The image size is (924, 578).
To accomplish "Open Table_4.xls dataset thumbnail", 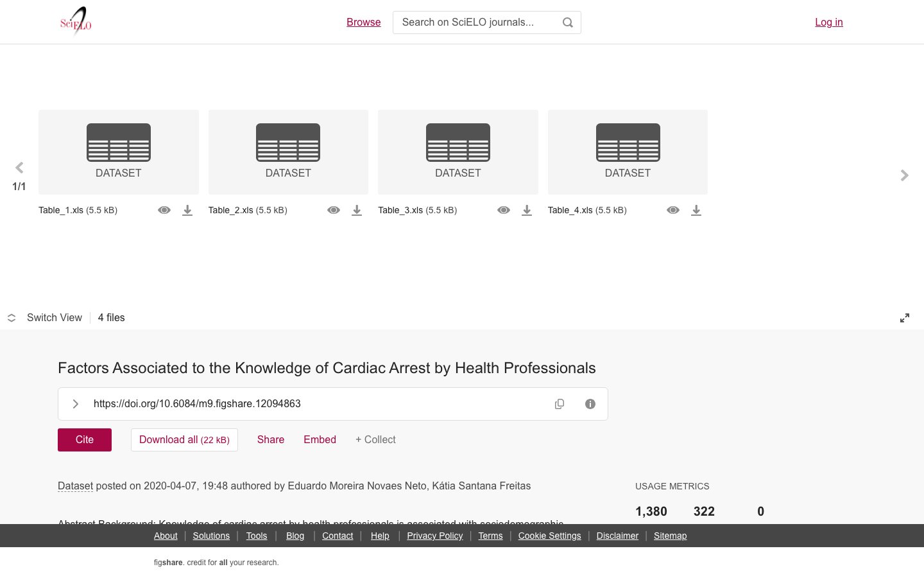I will 628,152.
